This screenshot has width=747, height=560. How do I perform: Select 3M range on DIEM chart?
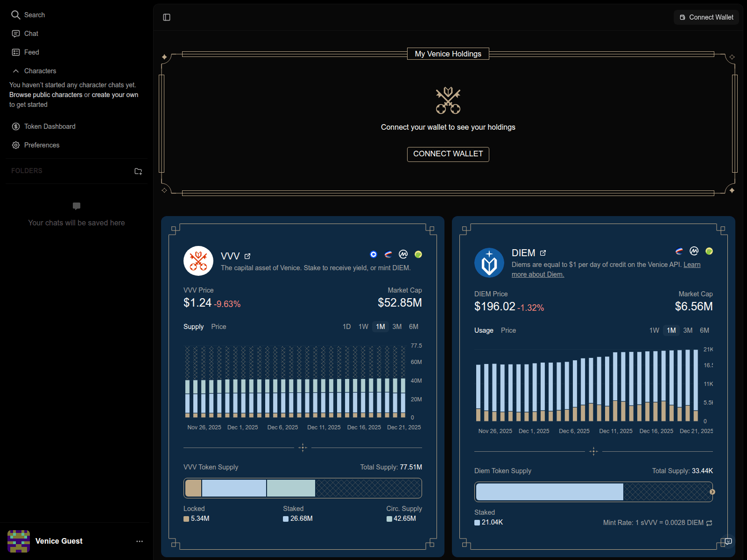(x=688, y=330)
